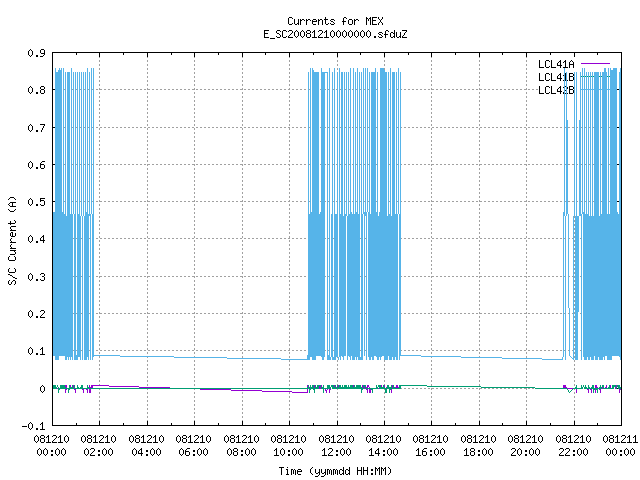The height and width of the screenshot is (480, 640).
Task: Select the file name E_SC20081210000000.sfduZ
Action: tap(335, 34)
